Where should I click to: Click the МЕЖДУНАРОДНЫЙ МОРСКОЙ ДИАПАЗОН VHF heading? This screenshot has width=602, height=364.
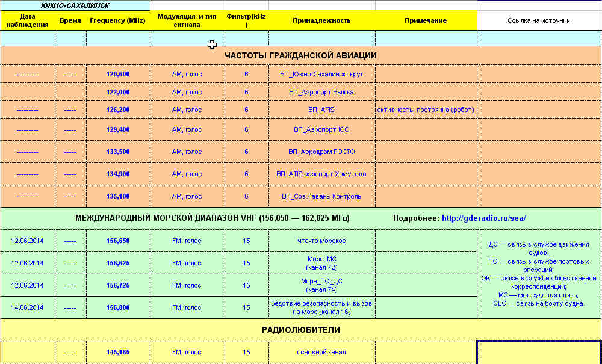click(x=213, y=218)
